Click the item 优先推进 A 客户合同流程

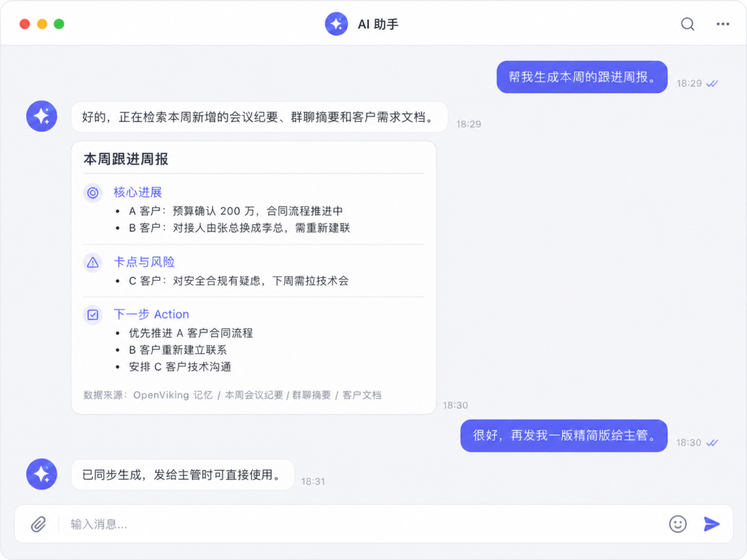tap(191, 333)
